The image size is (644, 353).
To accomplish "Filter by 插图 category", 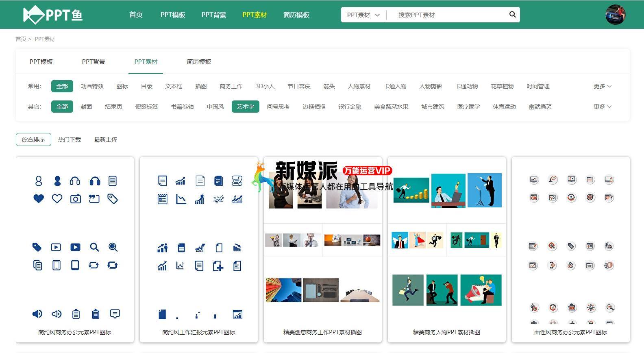I will pos(201,86).
